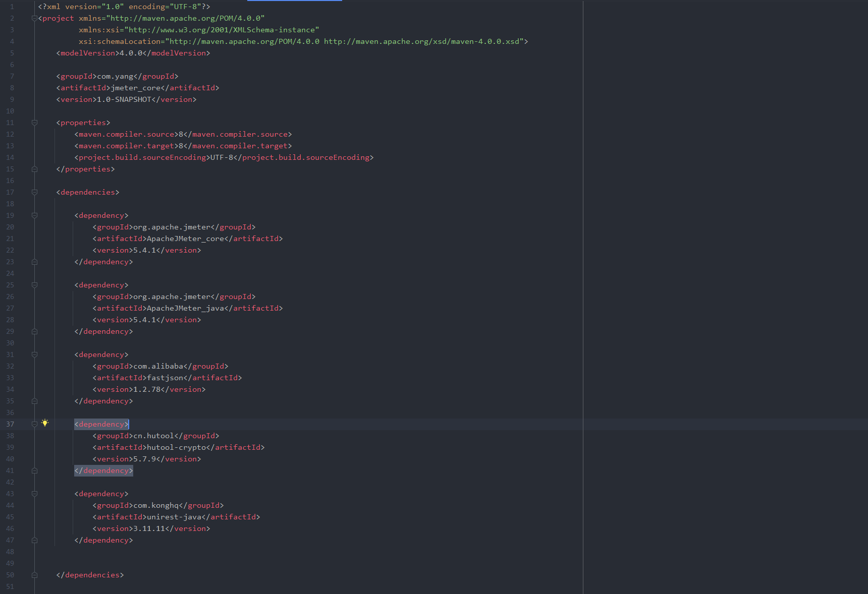Toggle the fold marker at closing properties line 15
The width and height of the screenshot is (868, 594).
click(x=34, y=169)
